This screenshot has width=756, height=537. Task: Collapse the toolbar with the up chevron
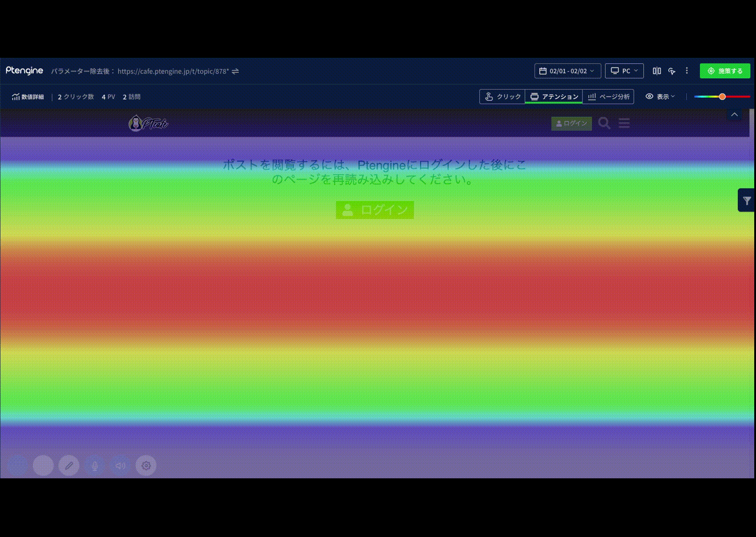tap(734, 115)
